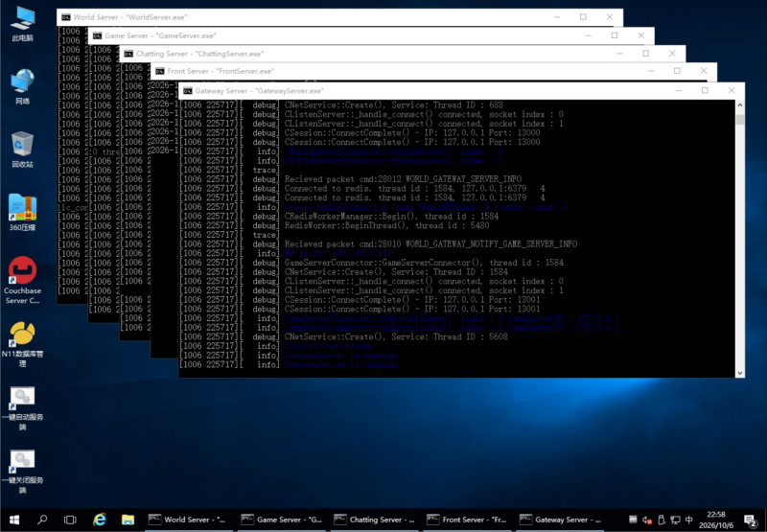Screen dimensions: 767x532
Task: Select the N11数据库管理 desktop shortcut
Action: point(22,344)
